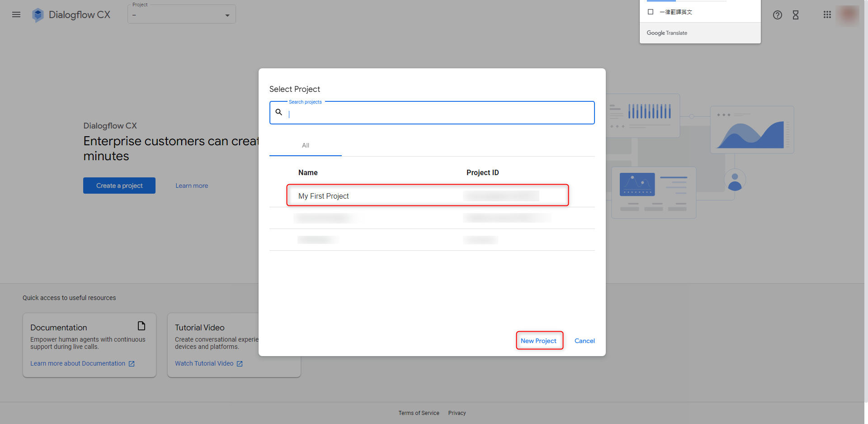Click the Project ID column header

[x=483, y=172]
